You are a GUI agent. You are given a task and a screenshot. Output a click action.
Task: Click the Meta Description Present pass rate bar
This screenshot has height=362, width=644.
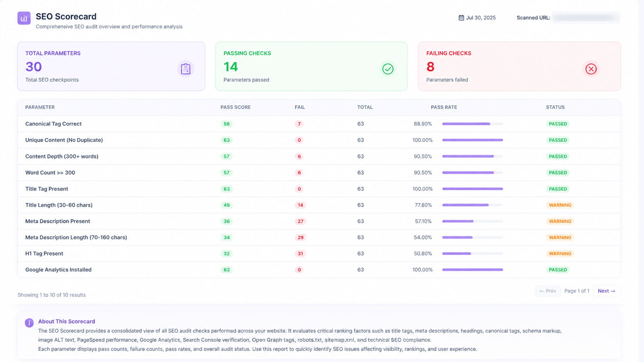473,221
